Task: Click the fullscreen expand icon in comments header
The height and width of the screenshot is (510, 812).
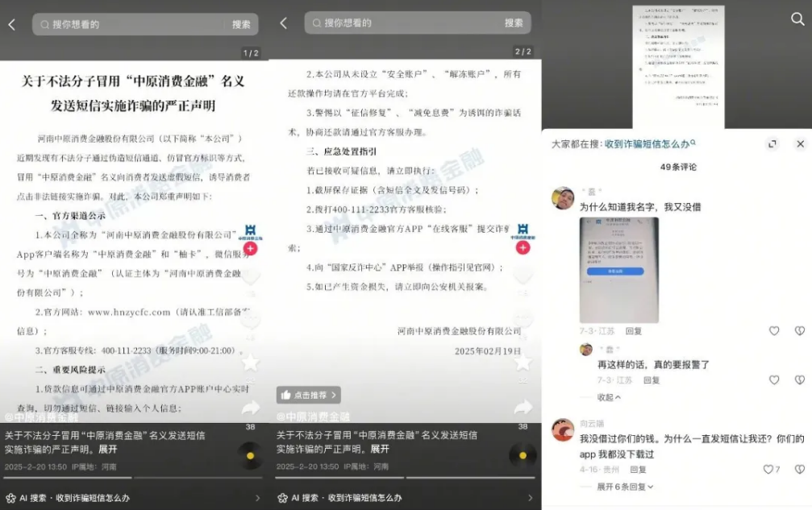Action: (772, 144)
